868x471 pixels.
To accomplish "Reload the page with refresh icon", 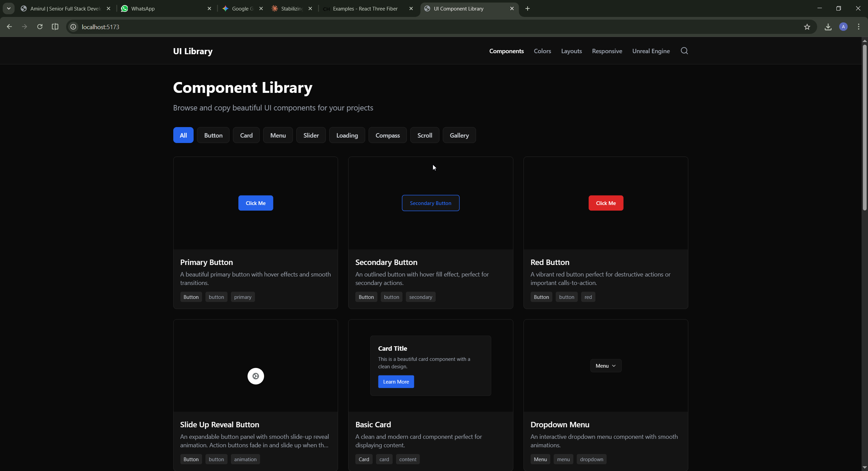I will (x=40, y=27).
